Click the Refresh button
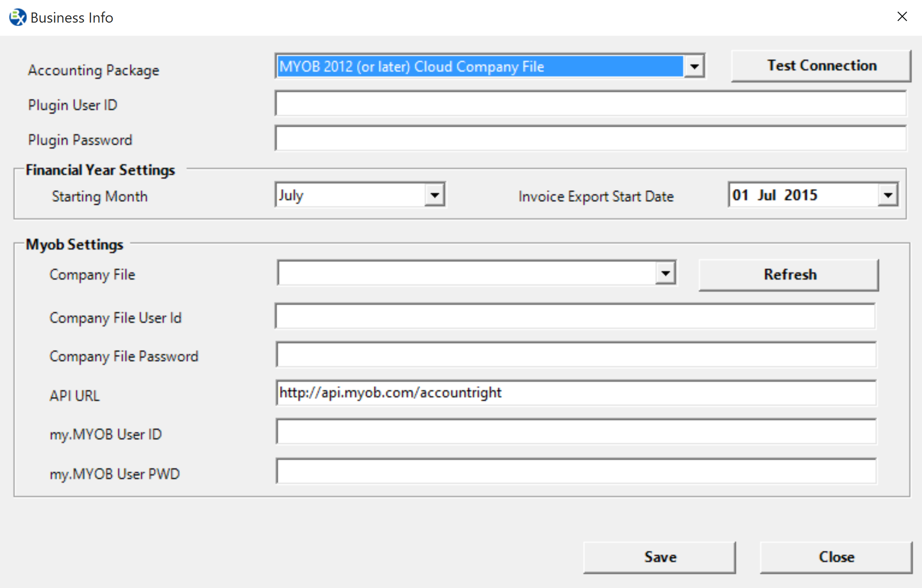 (x=789, y=275)
